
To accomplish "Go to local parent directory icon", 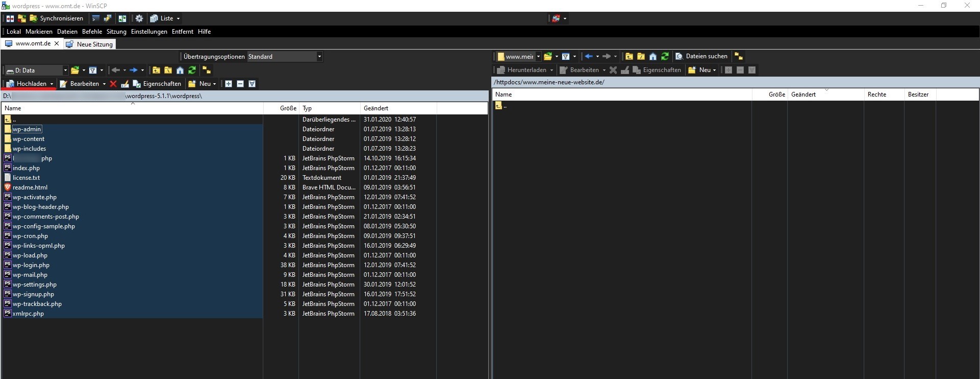I will pos(156,70).
